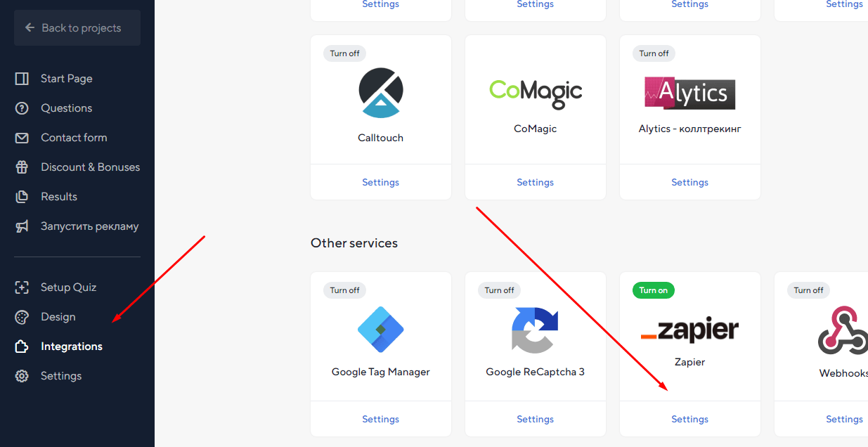
Task: Click the Design palette icon
Action: 22,317
